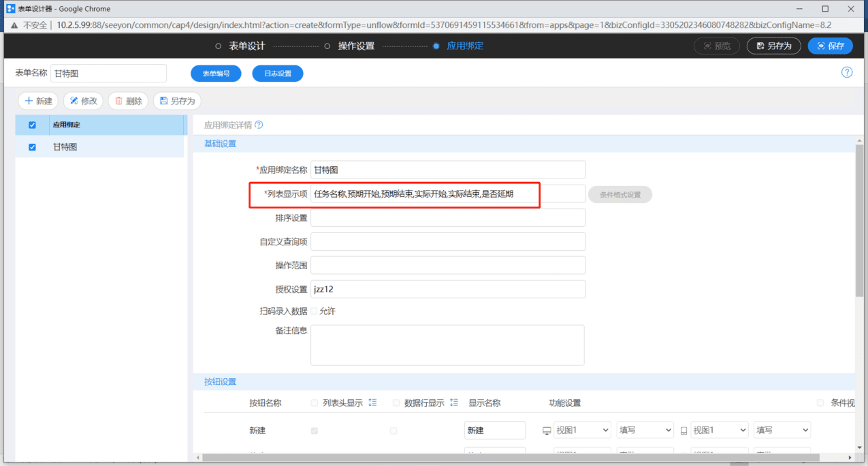
Task: Click the Chrome form designer app icon
Action: tap(10, 9)
